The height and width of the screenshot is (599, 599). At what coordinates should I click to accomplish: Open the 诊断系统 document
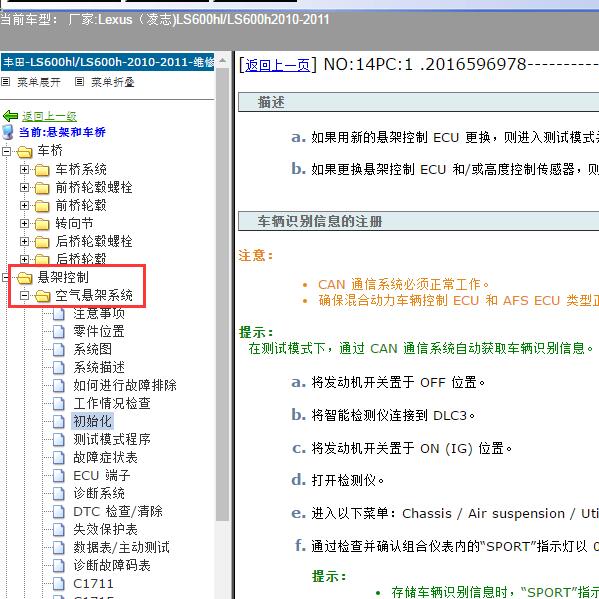click(99, 493)
